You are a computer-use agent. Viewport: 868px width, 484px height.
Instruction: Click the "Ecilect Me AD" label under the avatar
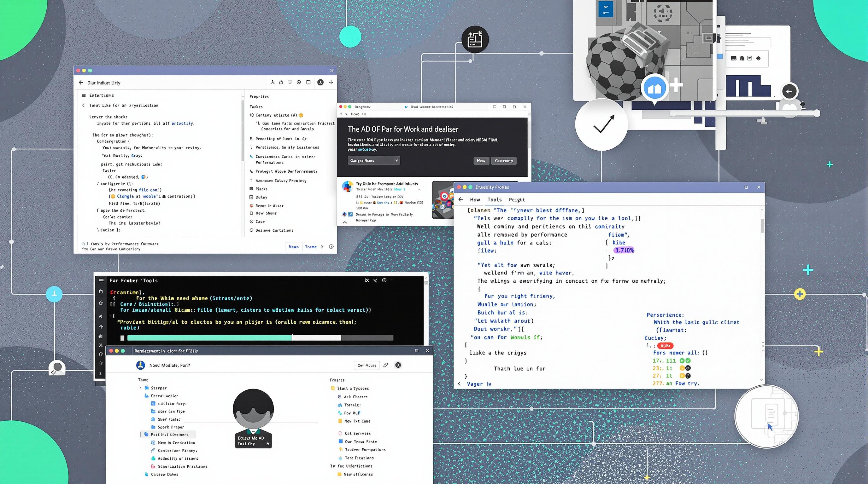251,438
